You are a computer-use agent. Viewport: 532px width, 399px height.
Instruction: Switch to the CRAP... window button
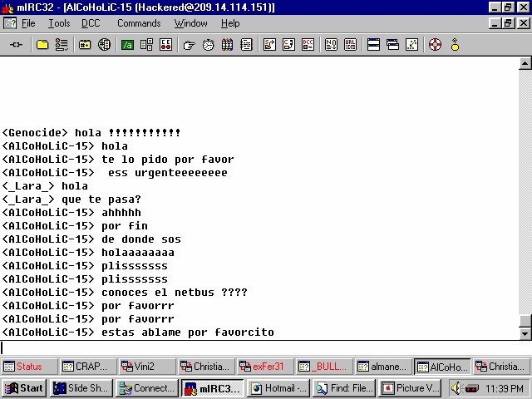click(89, 367)
